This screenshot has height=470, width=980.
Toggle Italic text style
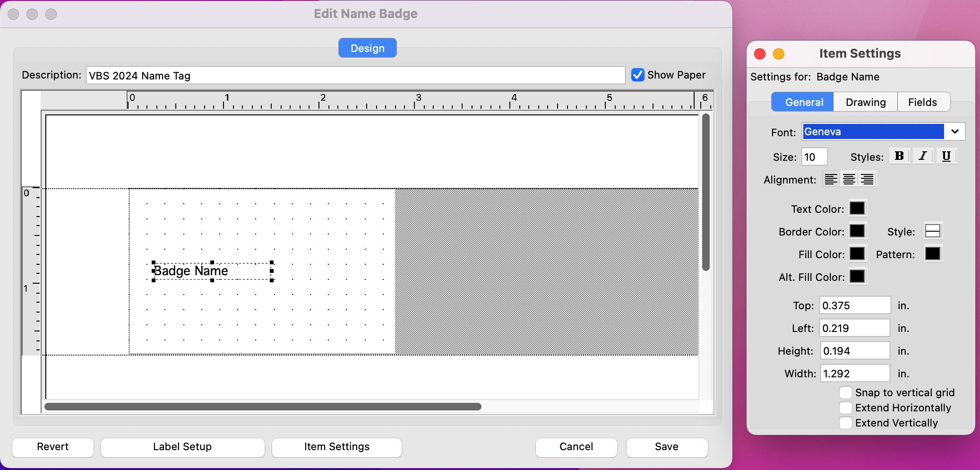tap(922, 156)
